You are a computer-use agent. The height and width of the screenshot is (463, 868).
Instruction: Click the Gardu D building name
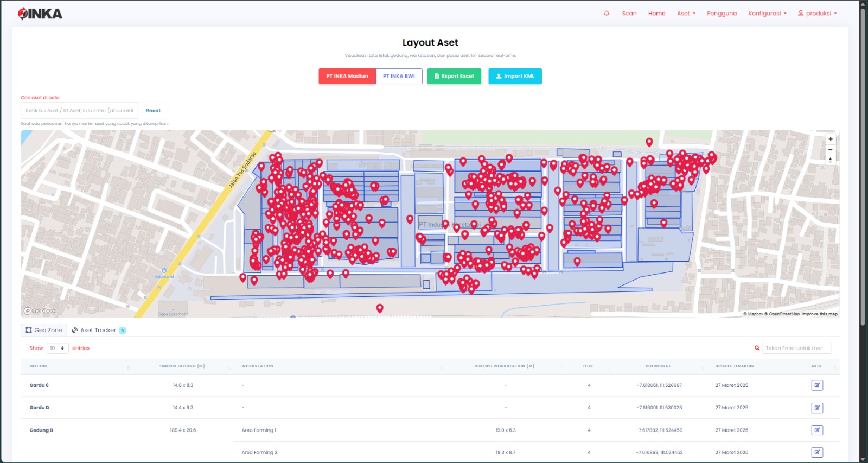39,408
